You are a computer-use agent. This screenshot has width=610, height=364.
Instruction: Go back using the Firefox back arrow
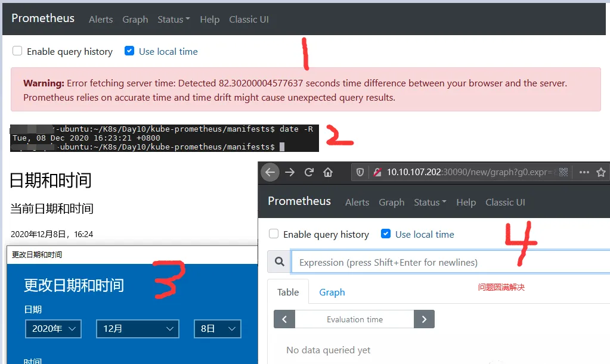coord(270,172)
